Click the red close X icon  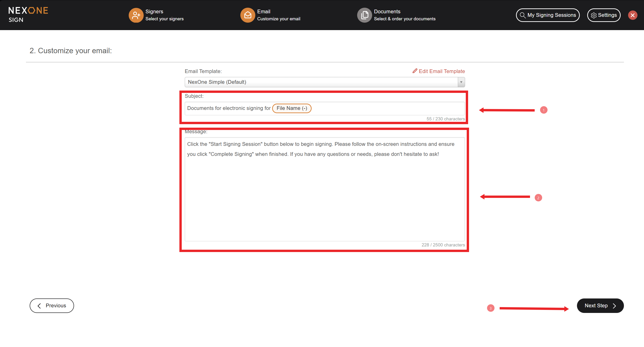point(633,15)
